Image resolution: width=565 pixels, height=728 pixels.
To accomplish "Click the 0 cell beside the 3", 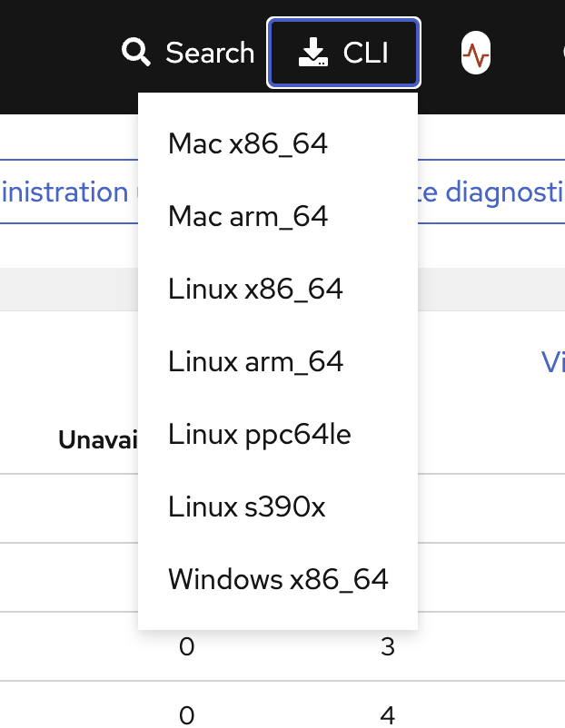I will 186,647.
